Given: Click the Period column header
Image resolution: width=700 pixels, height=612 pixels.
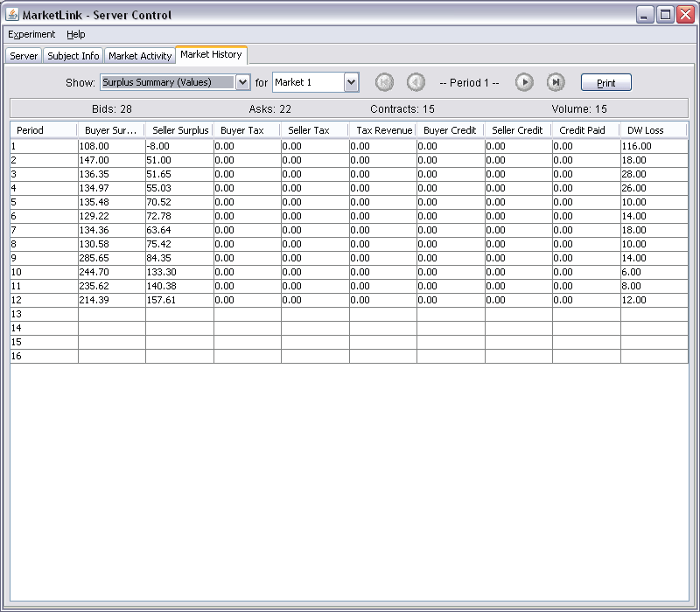Looking at the screenshot, I should click(44, 130).
